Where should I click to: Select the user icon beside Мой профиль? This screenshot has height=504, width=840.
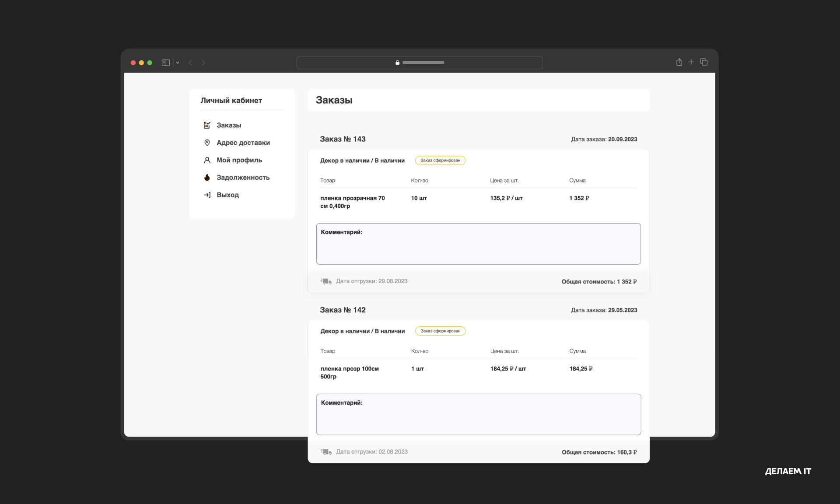(x=207, y=160)
